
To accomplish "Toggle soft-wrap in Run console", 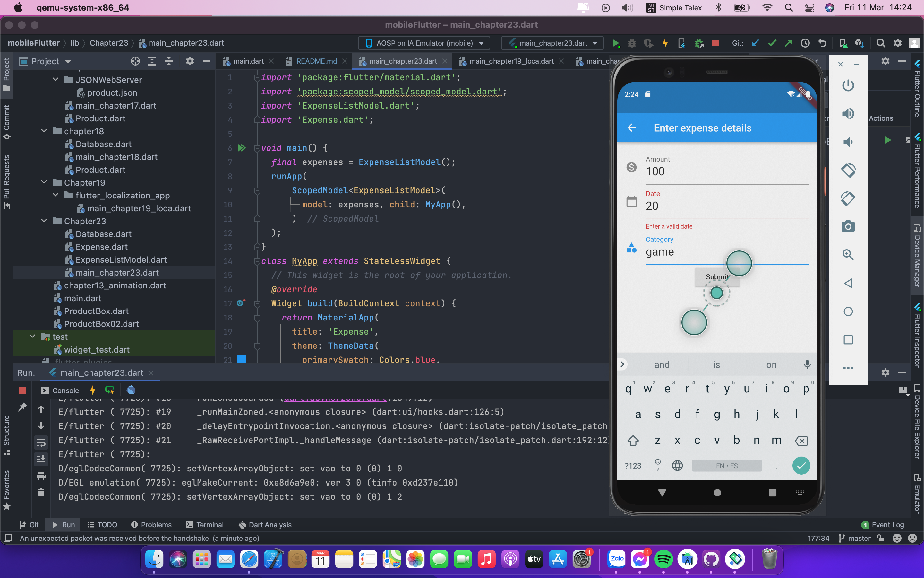I will tap(41, 443).
